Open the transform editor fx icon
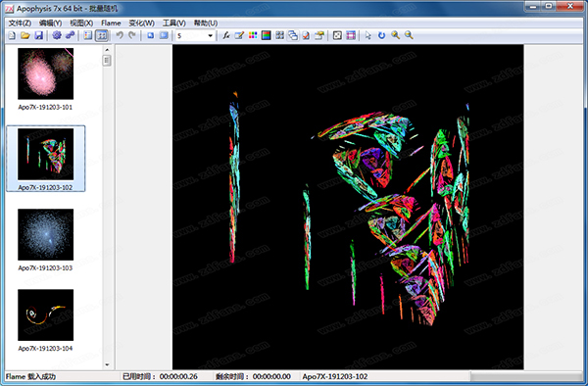 (x=226, y=35)
